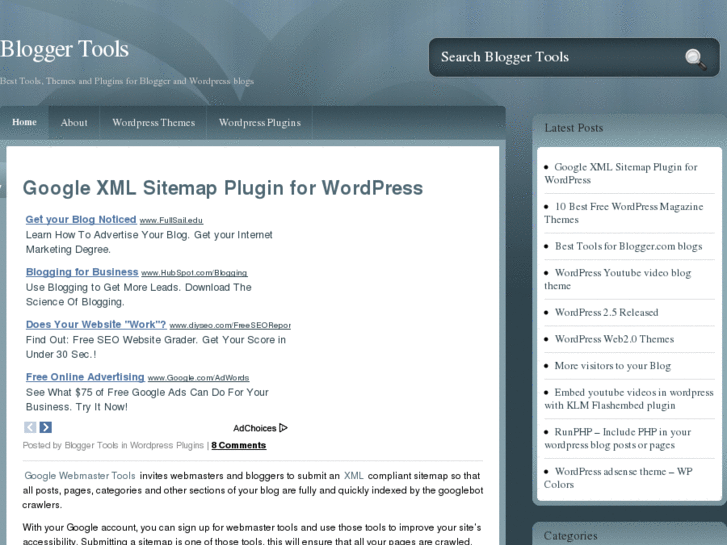727x545 pixels.
Task: Open RunPHP – Include PHP post
Action: pyautogui.click(x=618, y=438)
